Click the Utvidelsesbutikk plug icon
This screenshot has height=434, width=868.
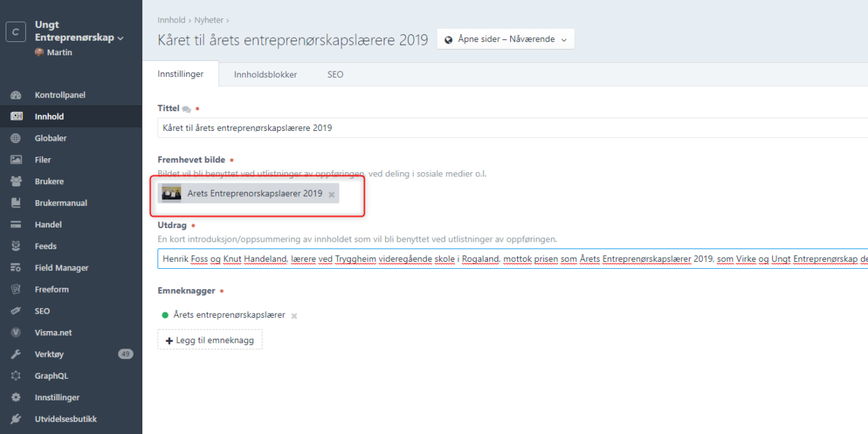click(x=16, y=419)
